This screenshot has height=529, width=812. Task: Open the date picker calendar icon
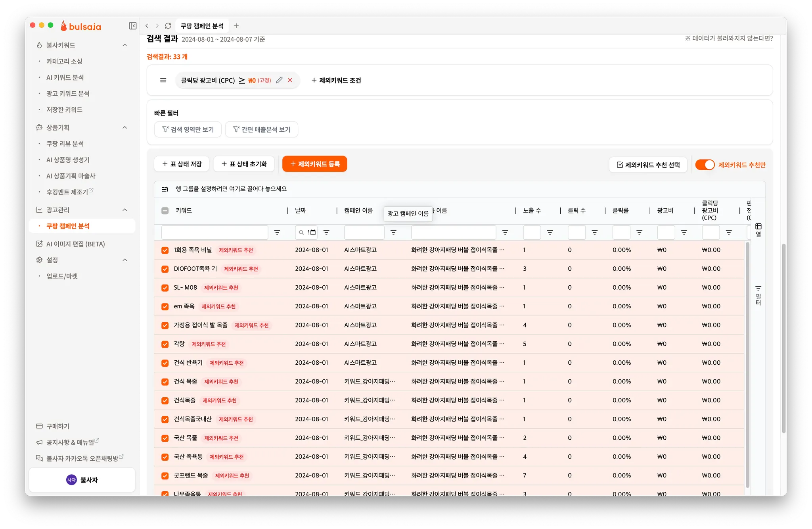pos(313,233)
